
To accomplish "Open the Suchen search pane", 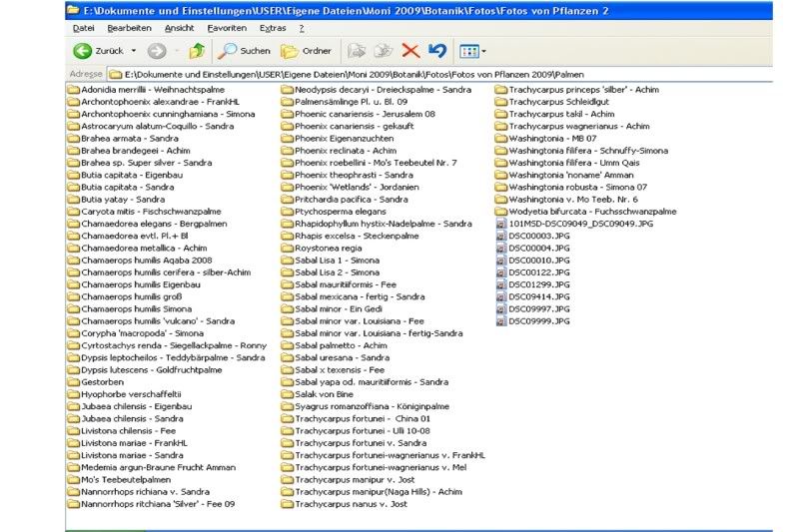I will click(x=245, y=51).
